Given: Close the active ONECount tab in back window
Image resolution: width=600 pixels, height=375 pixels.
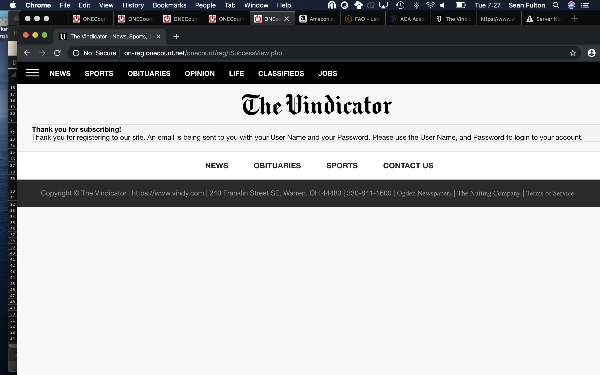Looking at the screenshot, I should (x=287, y=18).
